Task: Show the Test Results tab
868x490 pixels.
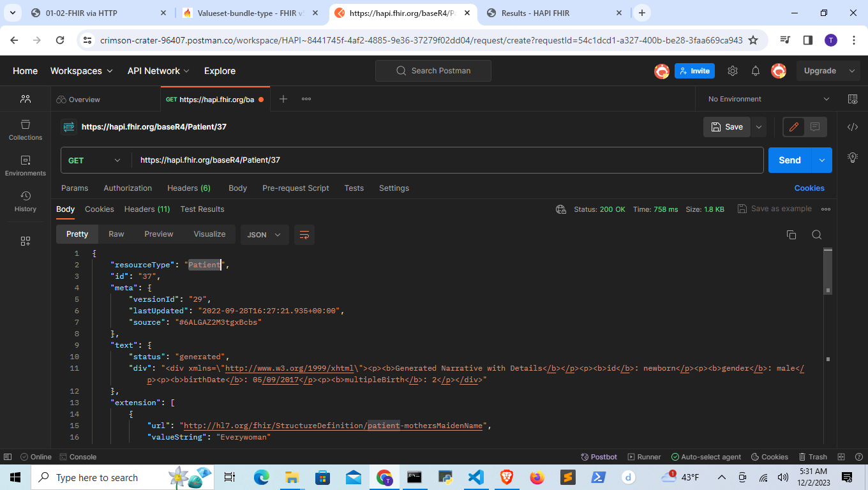Action: click(x=202, y=209)
